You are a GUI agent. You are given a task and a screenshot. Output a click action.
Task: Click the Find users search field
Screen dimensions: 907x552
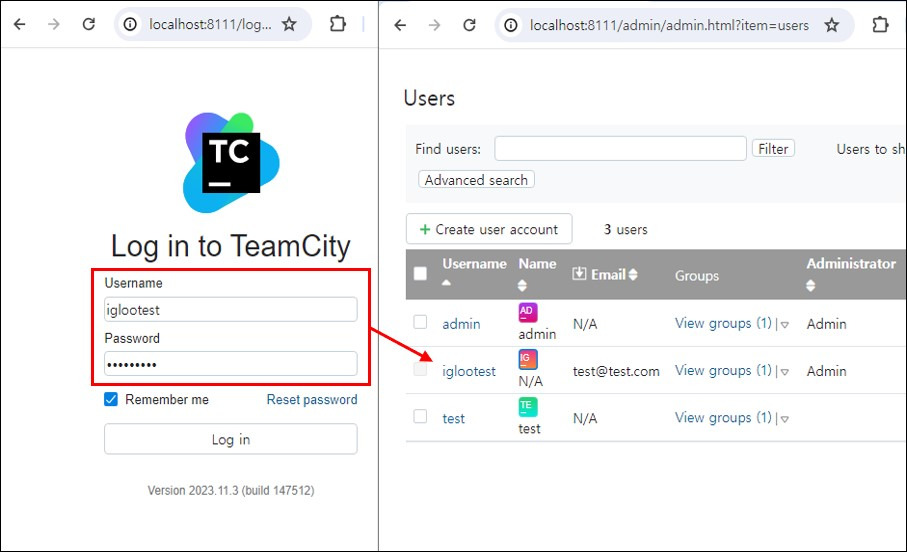(x=621, y=149)
